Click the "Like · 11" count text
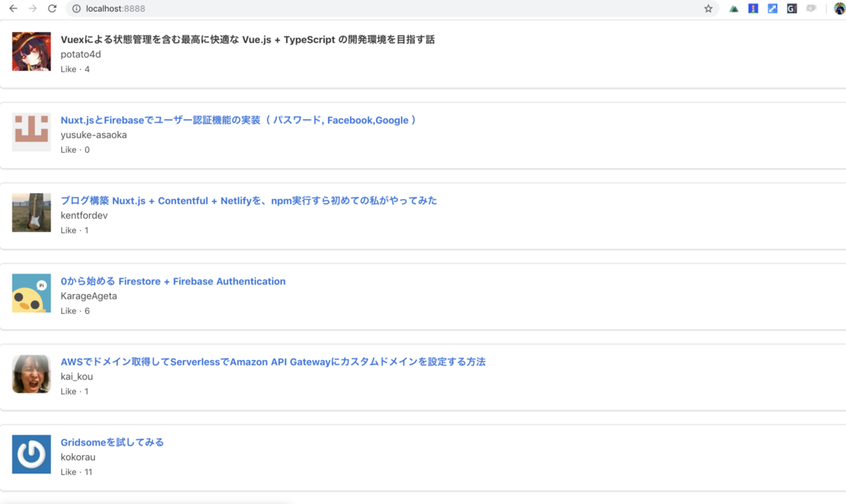 (x=77, y=472)
